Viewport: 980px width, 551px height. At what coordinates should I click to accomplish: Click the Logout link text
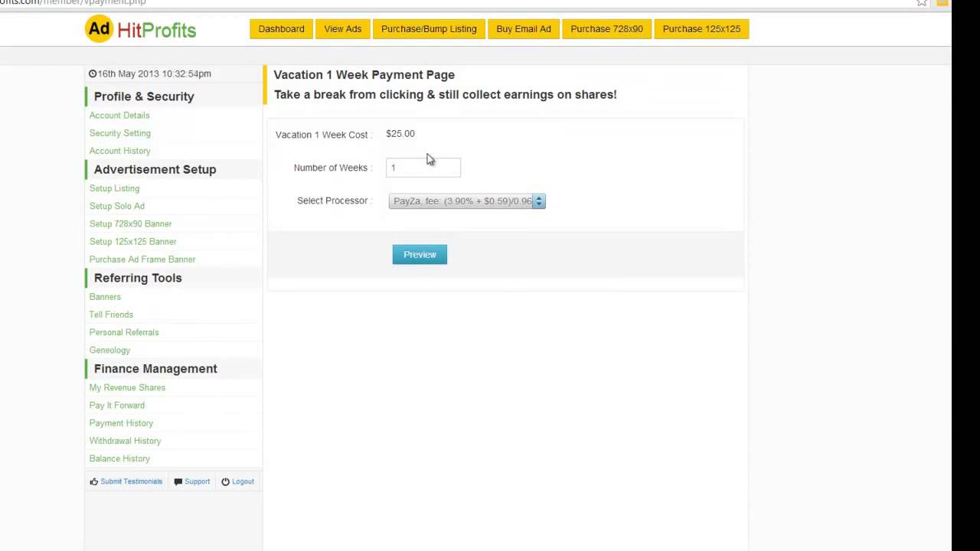coord(243,481)
